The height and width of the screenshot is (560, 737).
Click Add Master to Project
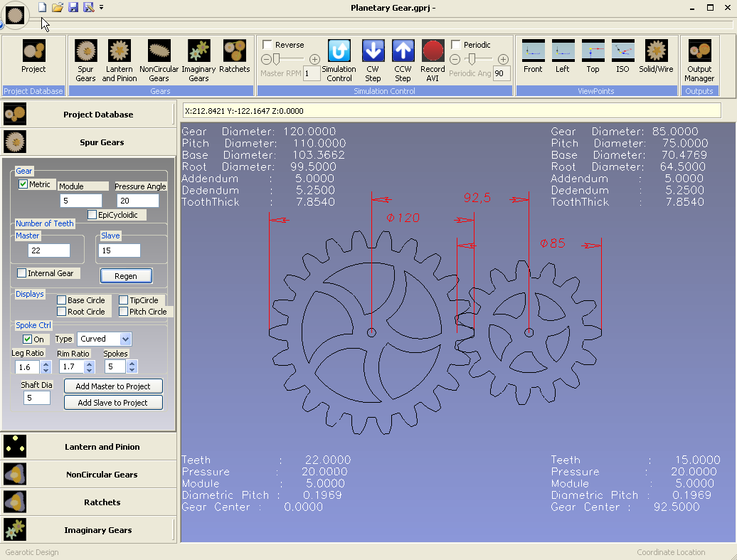pos(113,386)
